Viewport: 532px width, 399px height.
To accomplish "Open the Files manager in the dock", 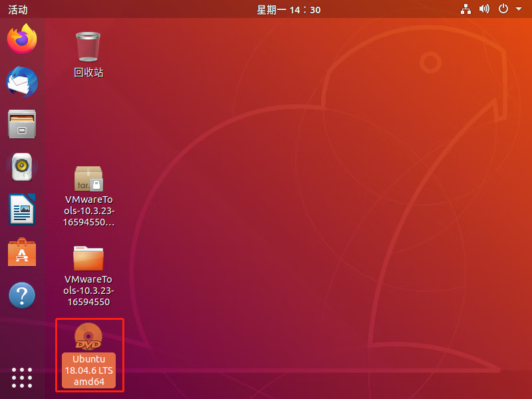I will coord(22,124).
